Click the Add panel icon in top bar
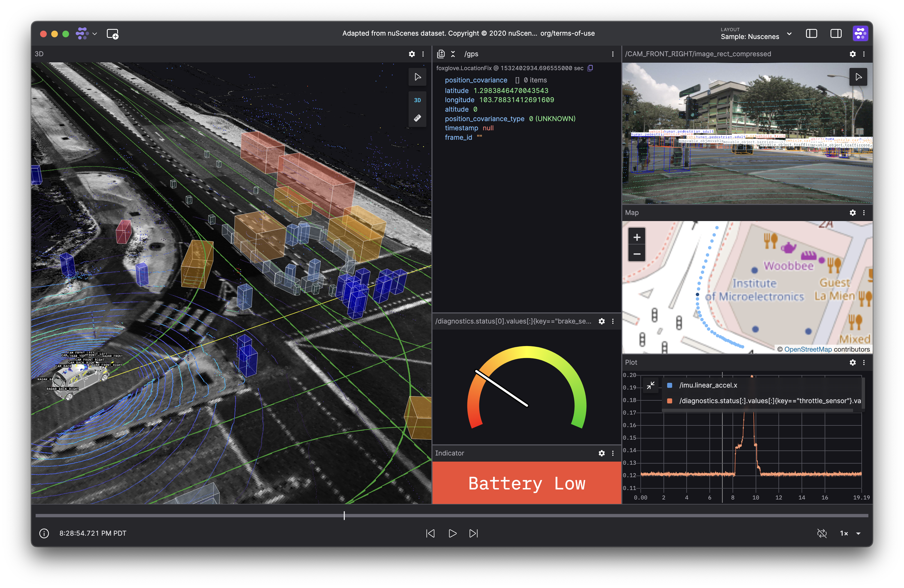Image resolution: width=904 pixels, height=588 pixels. 112,34
